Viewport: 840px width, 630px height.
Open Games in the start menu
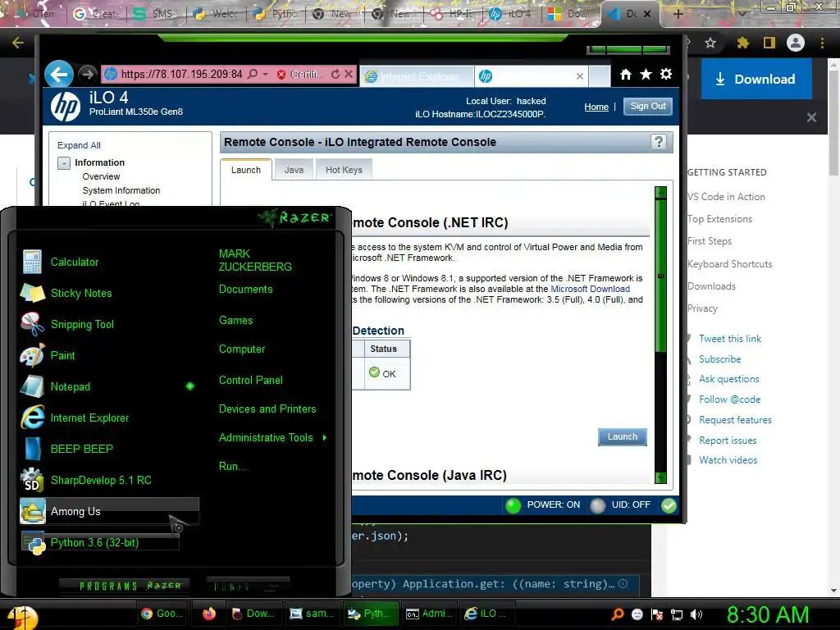coord(235,321)
